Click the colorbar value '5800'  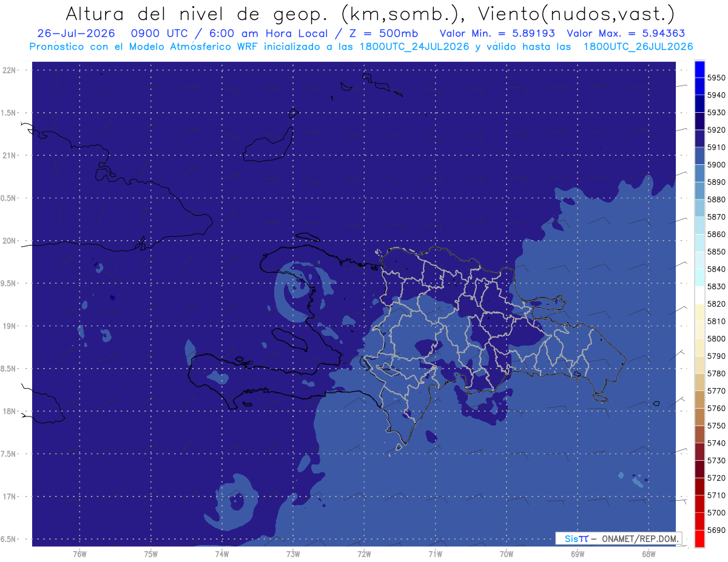[716, 338]
